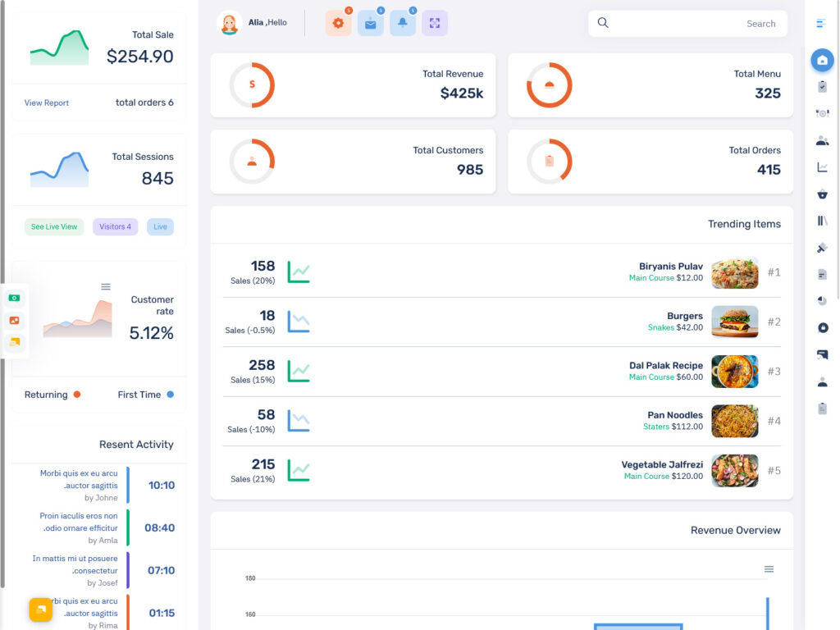Open the customers group sidebar icon
The width and height of the screenshot is (840, 630).
point(822,140)
